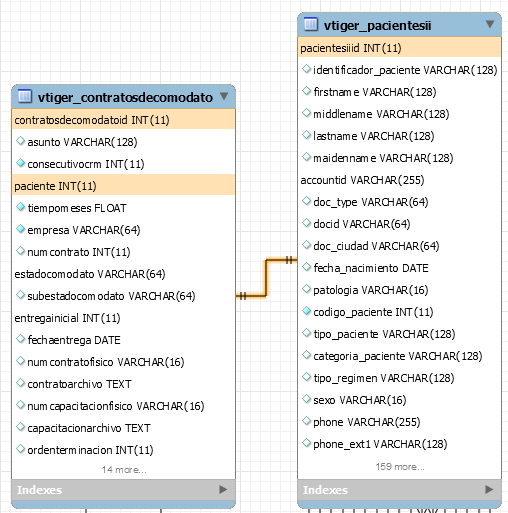
Task: Show the 159 more columns
Action: point(400,466)
